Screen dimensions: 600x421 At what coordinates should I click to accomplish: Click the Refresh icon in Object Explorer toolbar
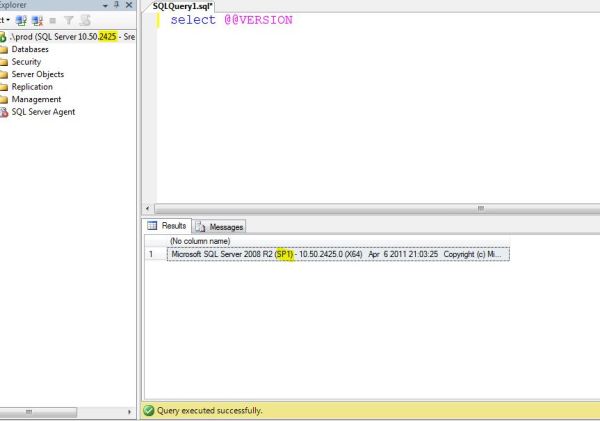85,21
